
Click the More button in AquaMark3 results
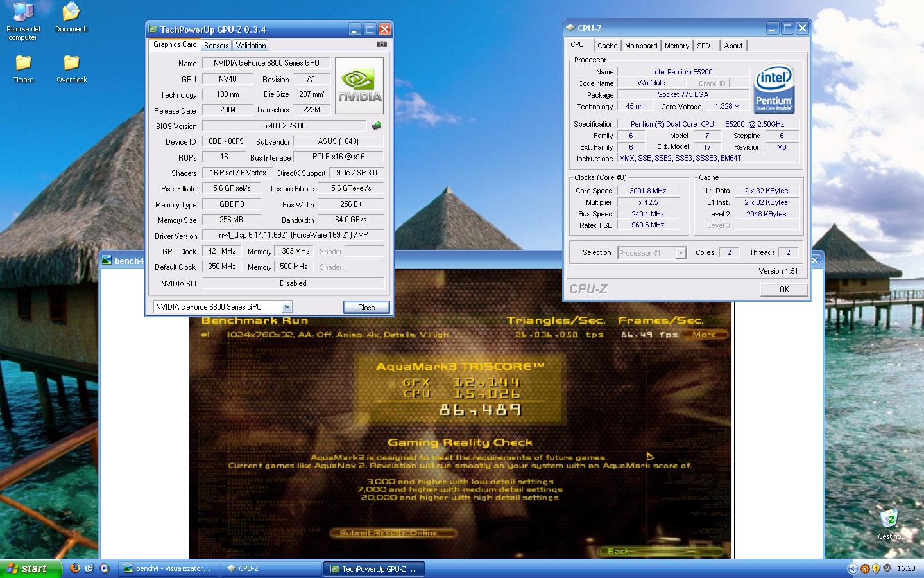[705, 334]
